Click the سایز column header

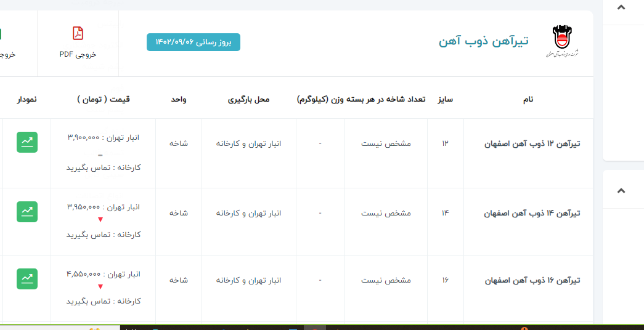[446, 99]
